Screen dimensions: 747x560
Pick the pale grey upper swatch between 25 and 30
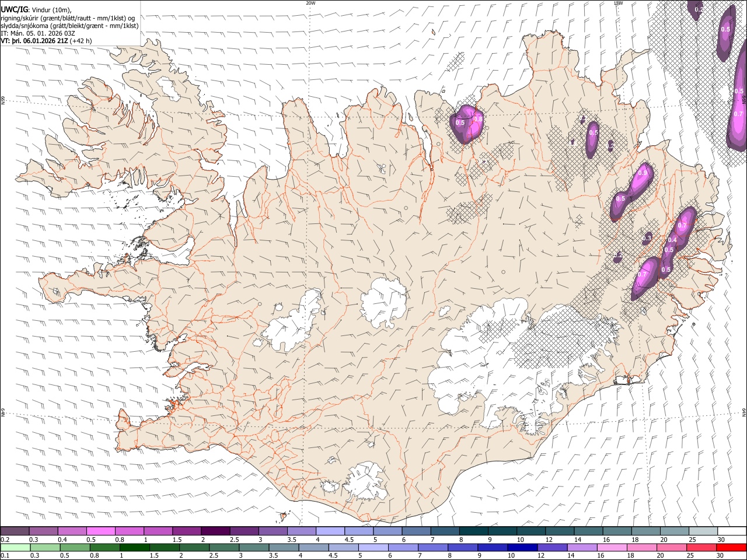pos(704,531)
